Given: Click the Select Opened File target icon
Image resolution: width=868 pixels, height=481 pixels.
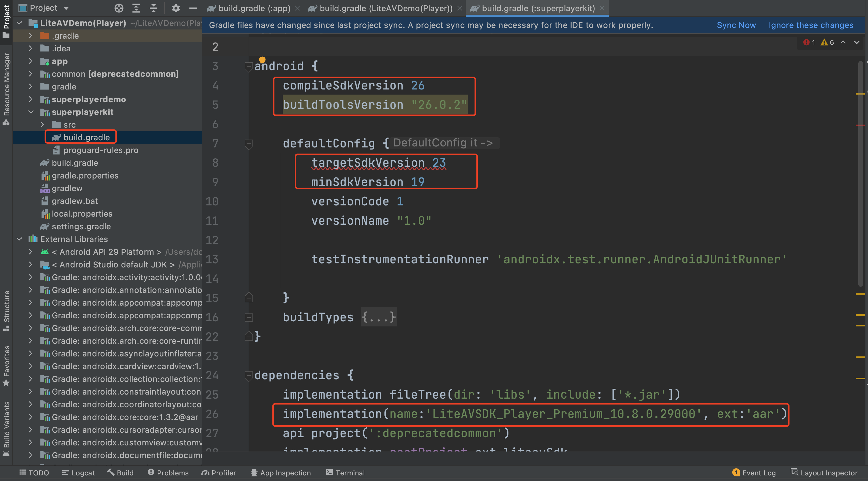Looking at the screenshot, I should [x=119, y=8].
